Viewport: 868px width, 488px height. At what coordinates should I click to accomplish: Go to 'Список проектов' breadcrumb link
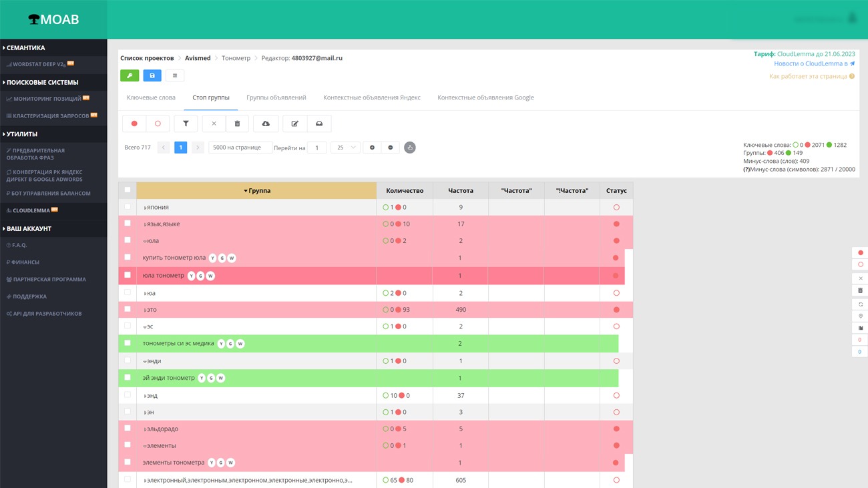[x=147, y=58]
